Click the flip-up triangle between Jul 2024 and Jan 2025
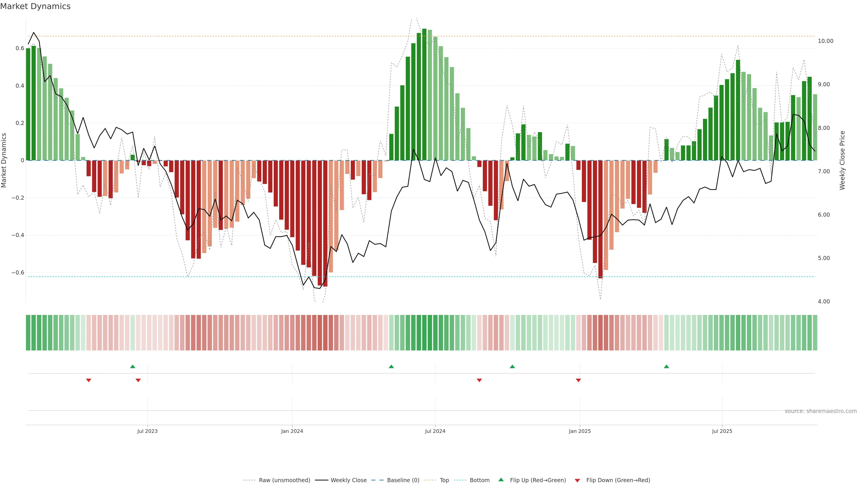Screen dimensions: 868x488 tap(512, 366)
